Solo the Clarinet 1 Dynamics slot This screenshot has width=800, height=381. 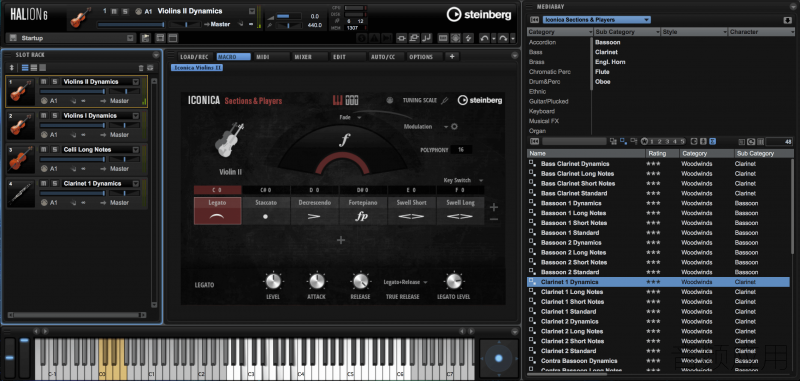(x=54, y=184)
